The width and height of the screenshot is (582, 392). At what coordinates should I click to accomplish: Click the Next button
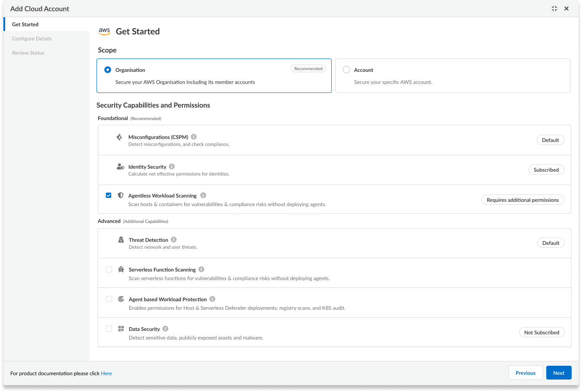coord(559,373)
